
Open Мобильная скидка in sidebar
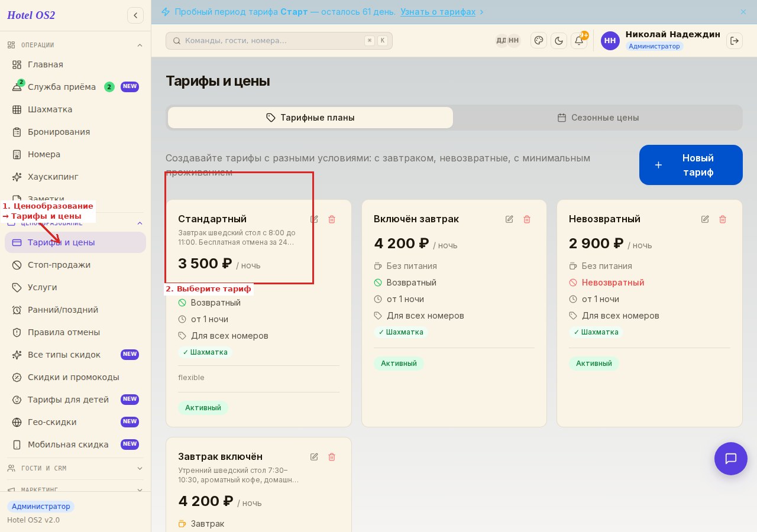tap(75, 445)
